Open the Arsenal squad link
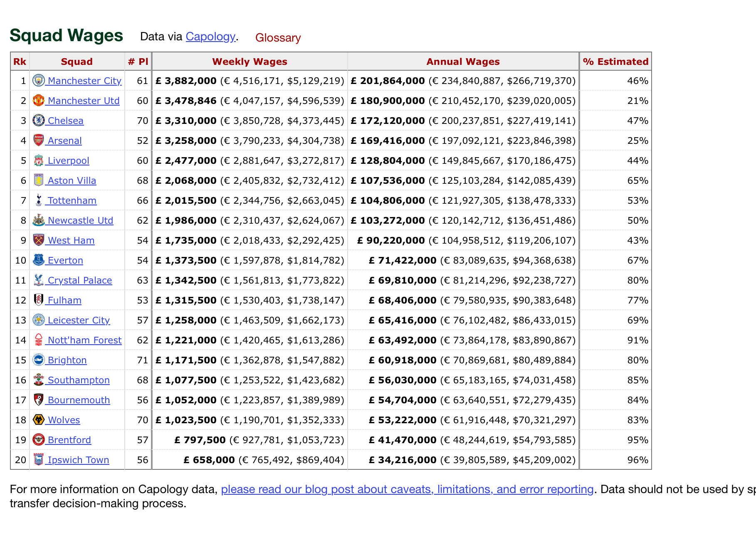 pyautogui.click(x=64, y=141)
